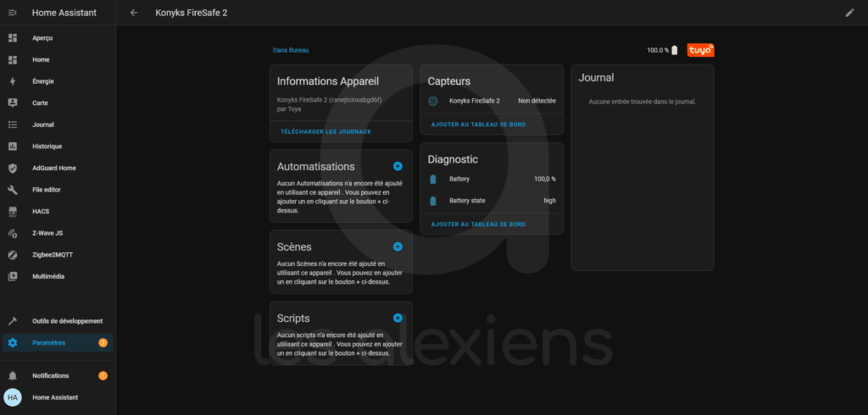Click the Home Assistant sidebar title
This screenshot has height=415, width=868.
pos(64,13)
